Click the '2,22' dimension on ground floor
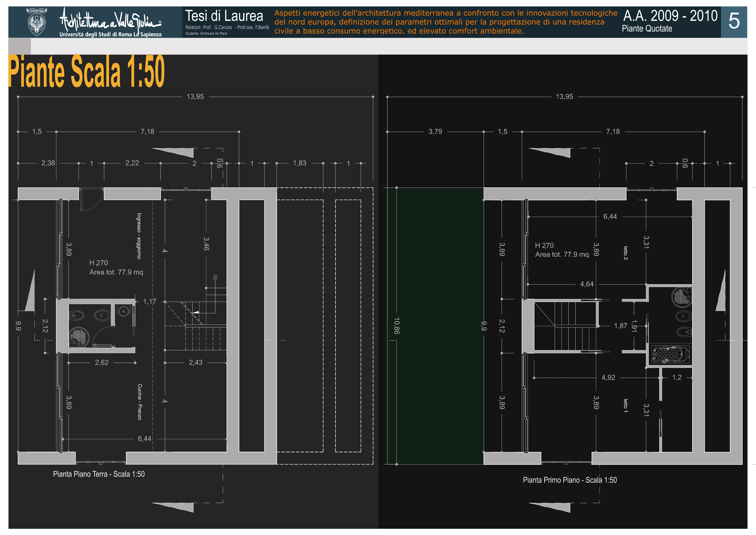The height and width of the screenshot is (535, 756). 132,163
